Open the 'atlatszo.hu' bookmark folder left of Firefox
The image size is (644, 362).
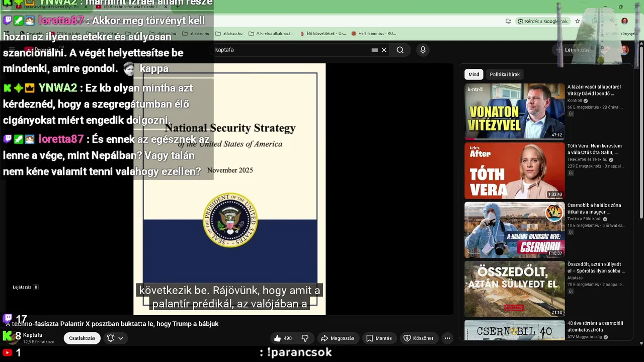pyautogui.click(x=228, y=34)
